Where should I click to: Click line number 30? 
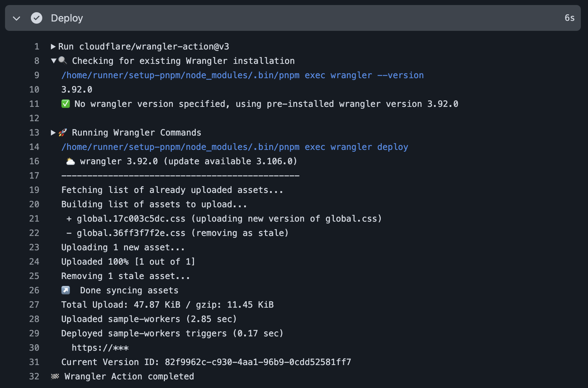(x=34, y=348)
